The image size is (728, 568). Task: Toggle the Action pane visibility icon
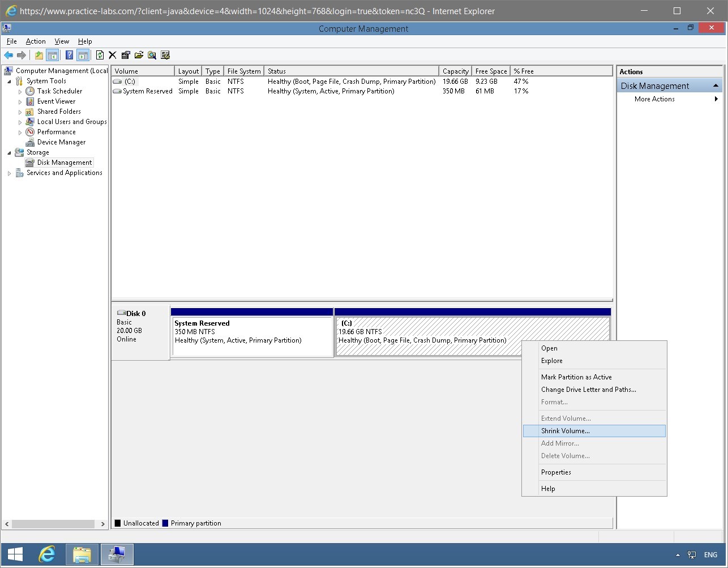(83, 55)
